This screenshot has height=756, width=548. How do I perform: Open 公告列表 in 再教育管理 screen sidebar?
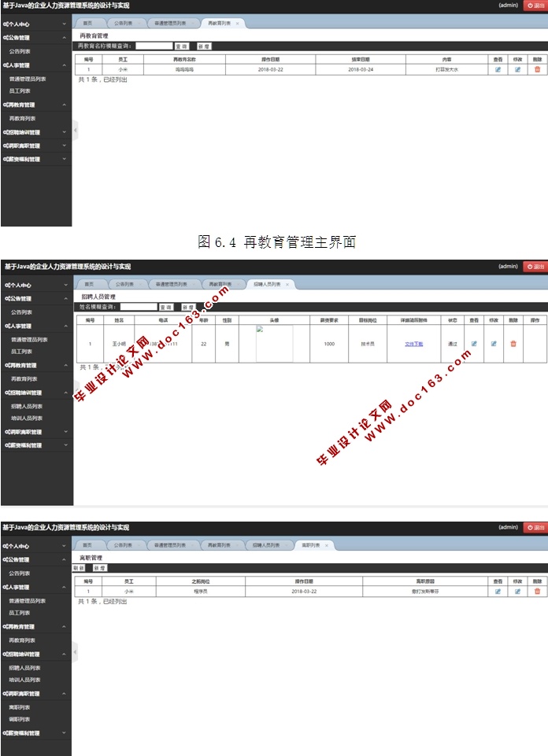click(20, 51)
